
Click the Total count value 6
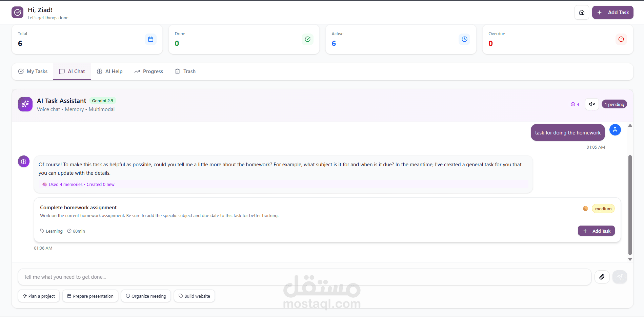coord(20,43)
